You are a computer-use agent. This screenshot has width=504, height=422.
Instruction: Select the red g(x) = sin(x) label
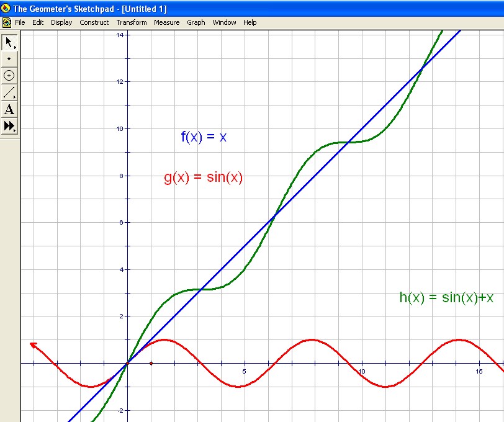[x=203, y=177]
